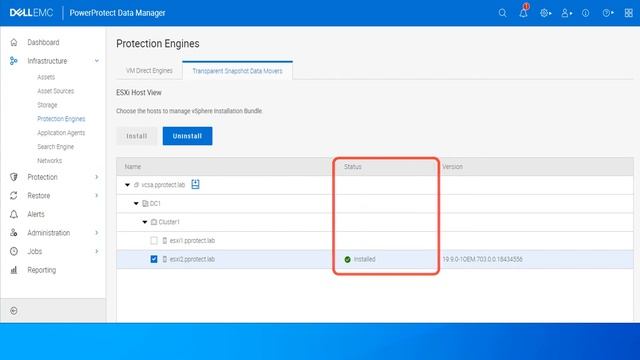Click the Administration icon in sidebar

point(14,233)
